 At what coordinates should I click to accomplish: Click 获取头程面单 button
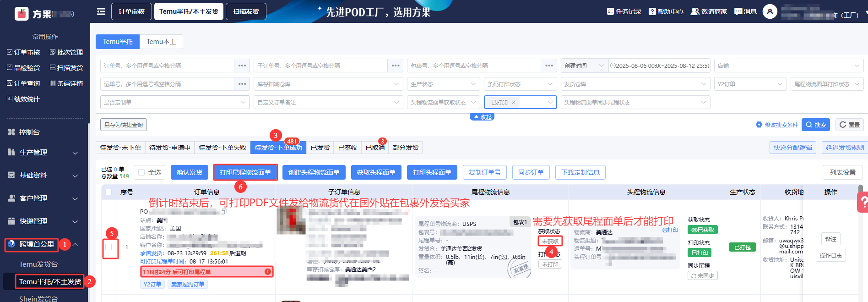[376, 172]
